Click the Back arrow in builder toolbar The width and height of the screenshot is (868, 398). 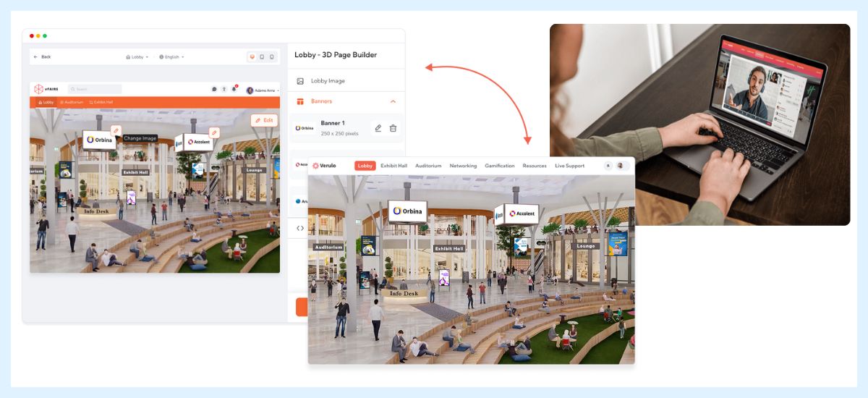pos(36,56)
